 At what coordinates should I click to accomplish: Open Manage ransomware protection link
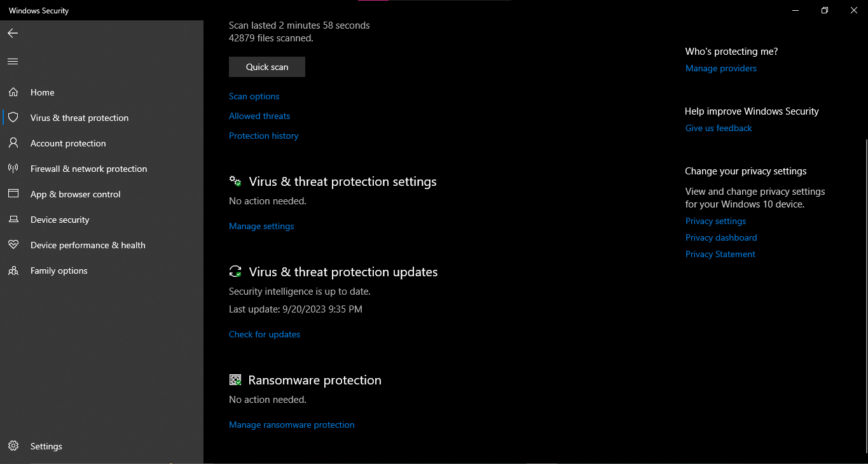[292, 425]
